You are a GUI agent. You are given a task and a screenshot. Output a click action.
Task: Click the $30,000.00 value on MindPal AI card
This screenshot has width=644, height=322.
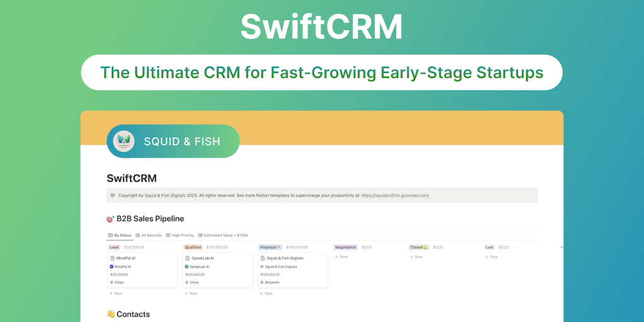[119, 274]
